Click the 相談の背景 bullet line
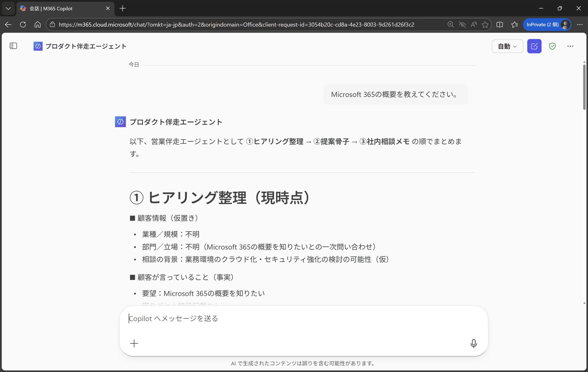The width and height of the screenshot is (588, 372). point(265,259)
